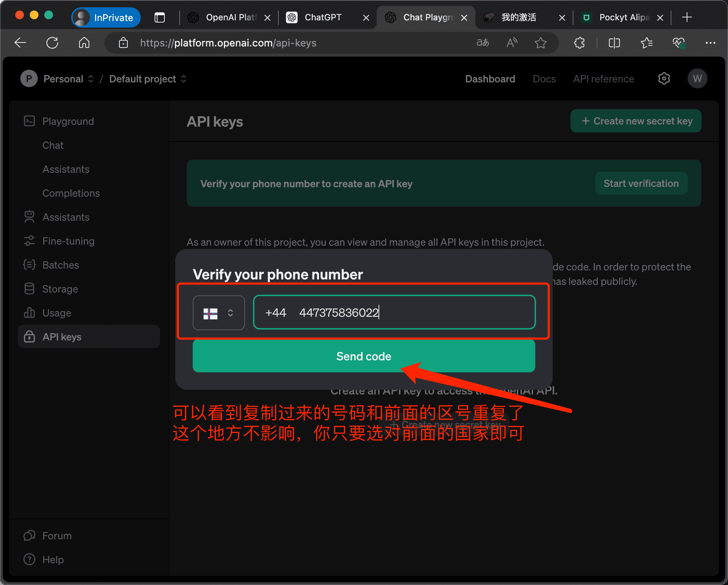Image resolution: width=728 pixels, height=585 pixels.
Task: Reload the current page
Action: point(52,43)
